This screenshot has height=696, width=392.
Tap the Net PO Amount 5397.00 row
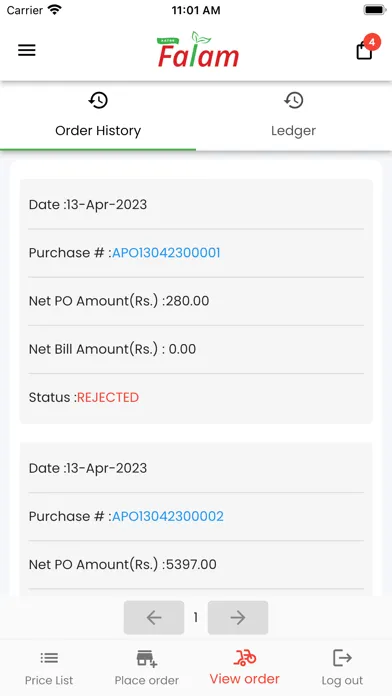tap(196, 565)
